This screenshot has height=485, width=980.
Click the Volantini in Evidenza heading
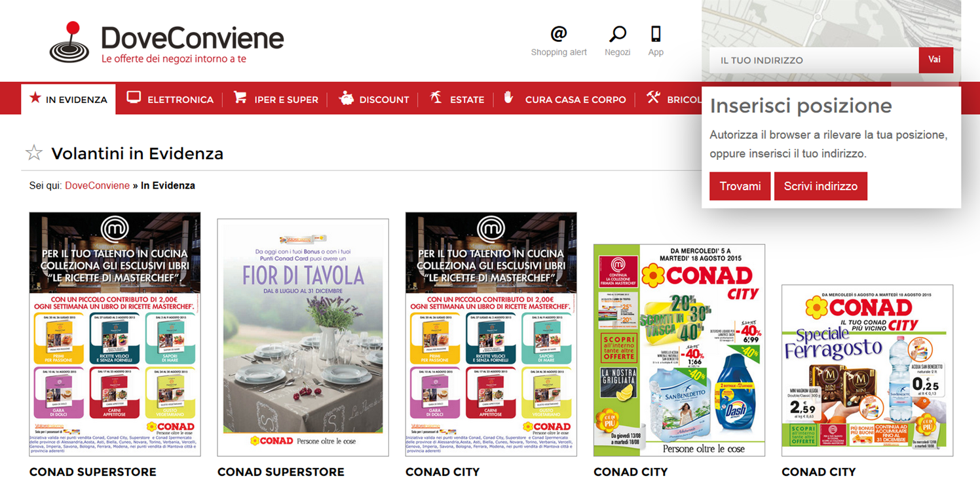tap(138, 153)
